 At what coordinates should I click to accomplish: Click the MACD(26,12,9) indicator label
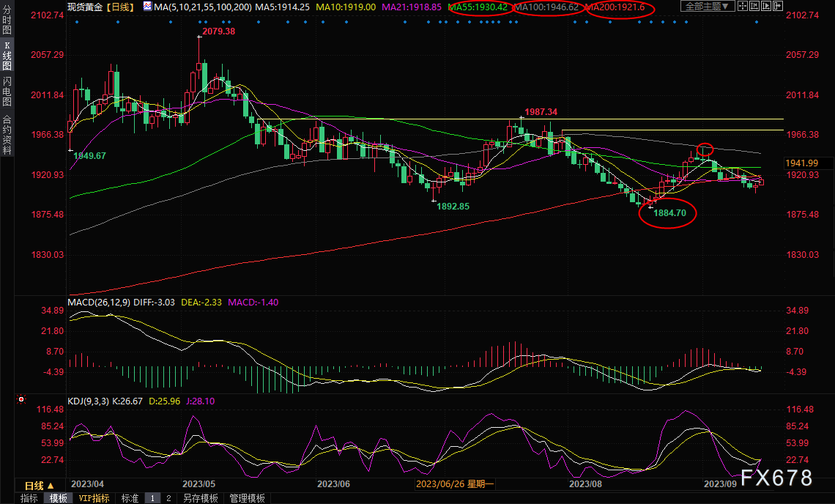(x=99, y=302)
